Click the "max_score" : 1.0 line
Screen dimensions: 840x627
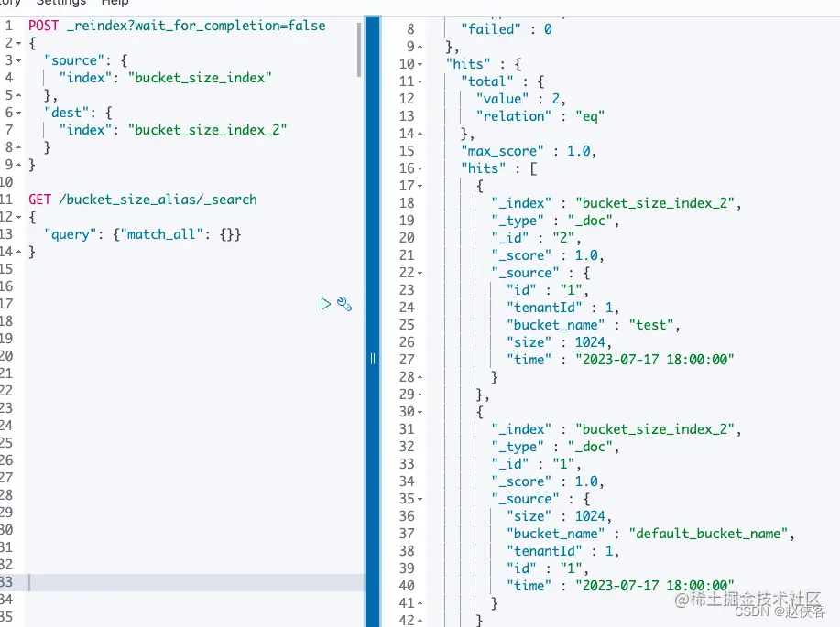(529, 151)
